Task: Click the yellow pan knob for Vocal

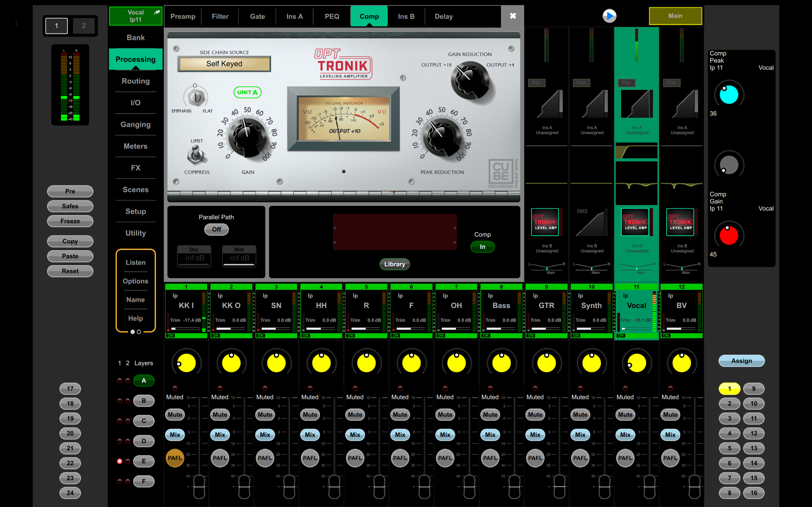Action: (636, 363)
